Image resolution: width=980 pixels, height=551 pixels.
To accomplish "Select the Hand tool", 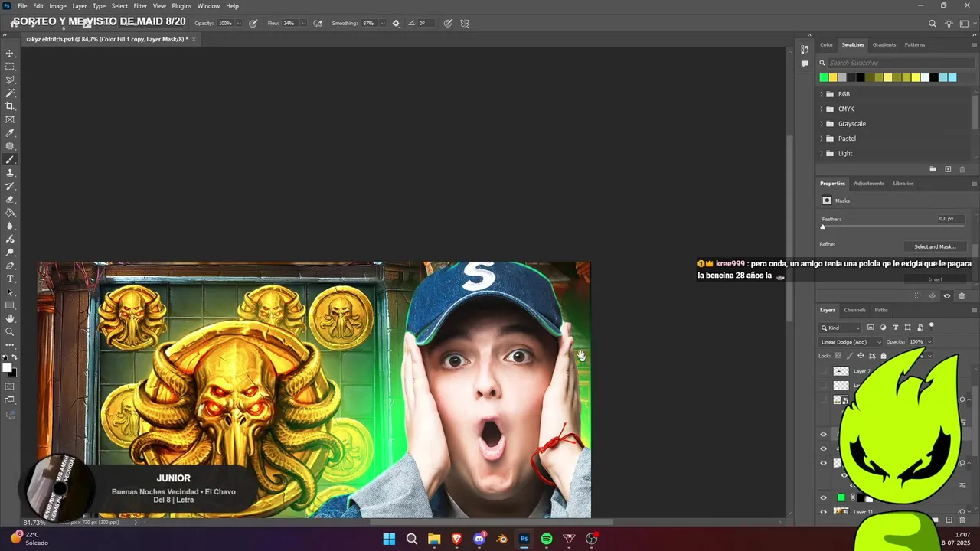I will [x=10, y=318].
